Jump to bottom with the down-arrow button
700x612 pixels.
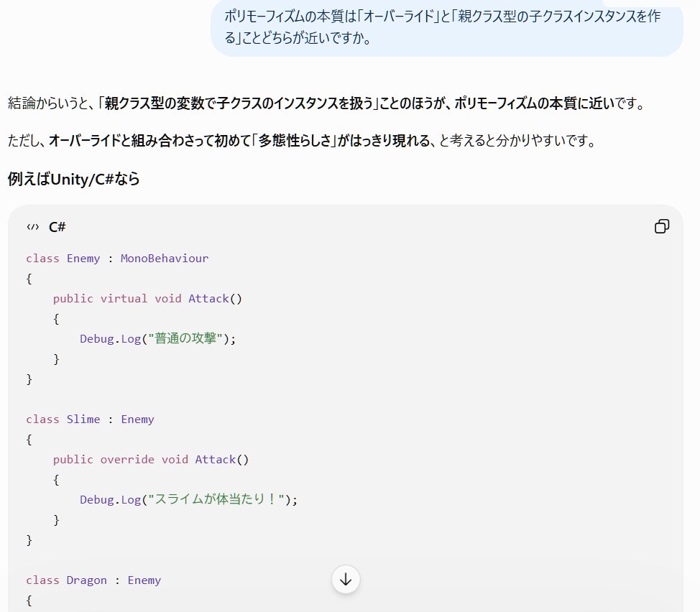click(346, 580)
